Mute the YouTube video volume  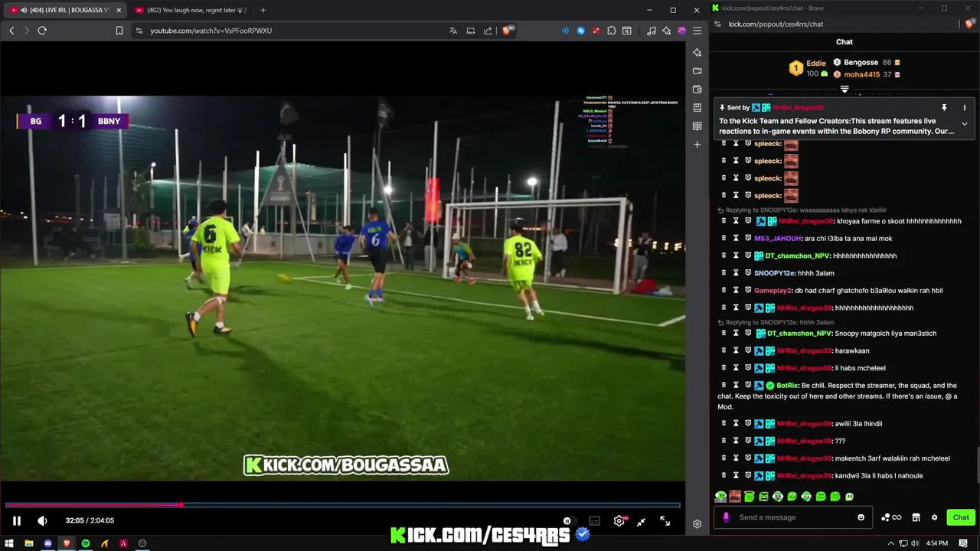(x=42, y=521)
